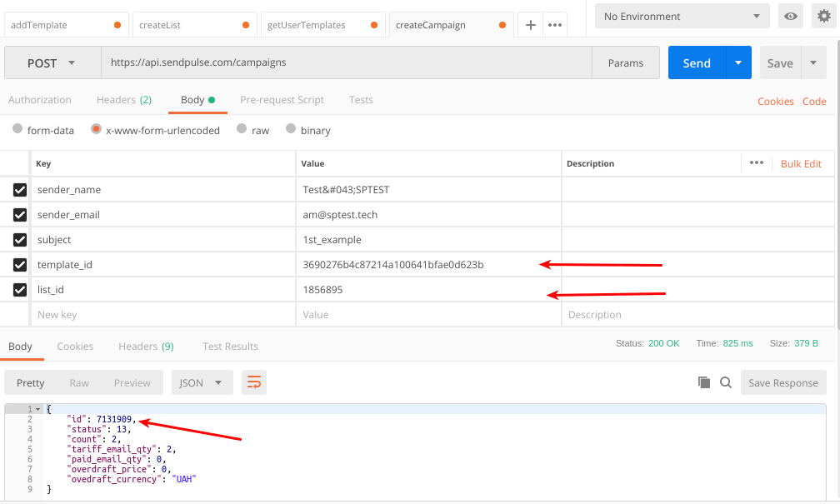Open the Pre-request Script tab
This screenshot has width=840, height=504.
tap(282, 100)
